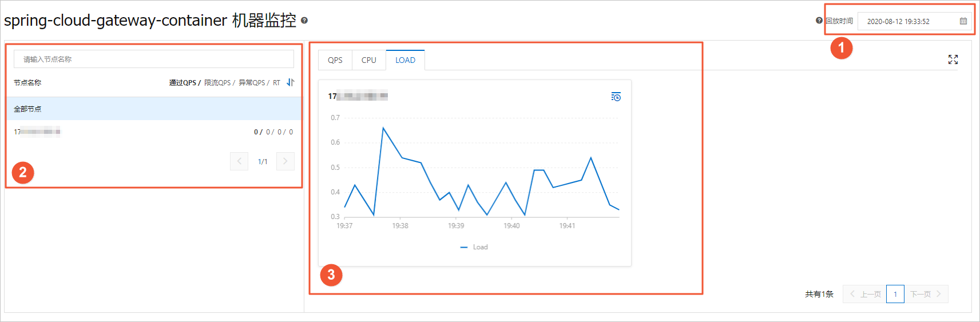The image size is (980, 322).
Task: Open the calendar icon in playback time field
Action: click(963, 21)
